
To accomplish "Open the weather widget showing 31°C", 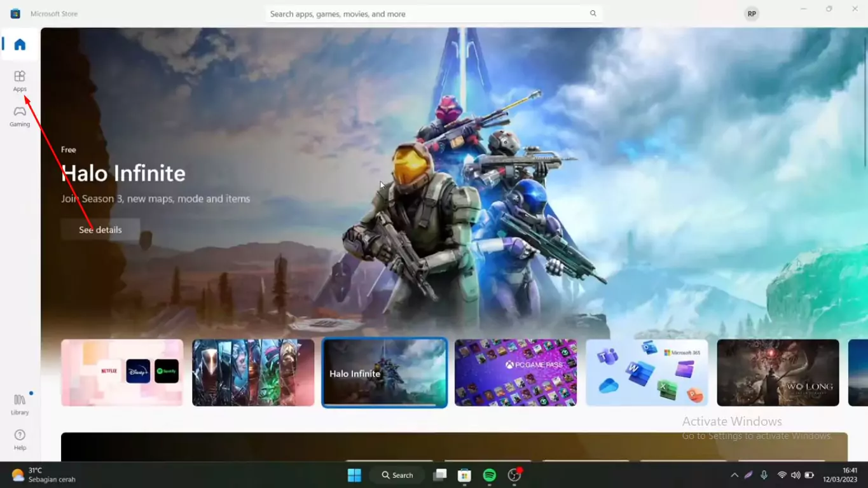I will tap(43, 475).
